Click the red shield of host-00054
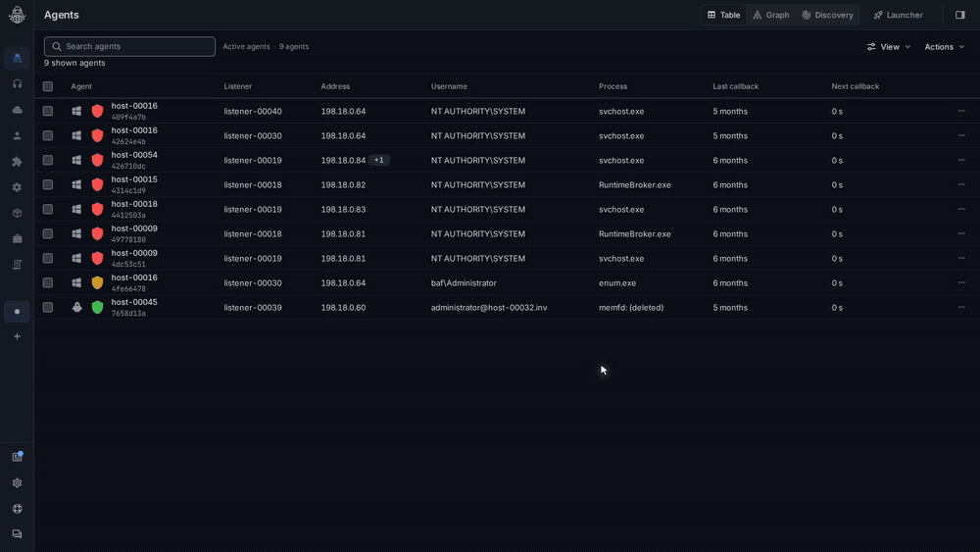Screen dimensions: 980x552 (x=97, y=160)
